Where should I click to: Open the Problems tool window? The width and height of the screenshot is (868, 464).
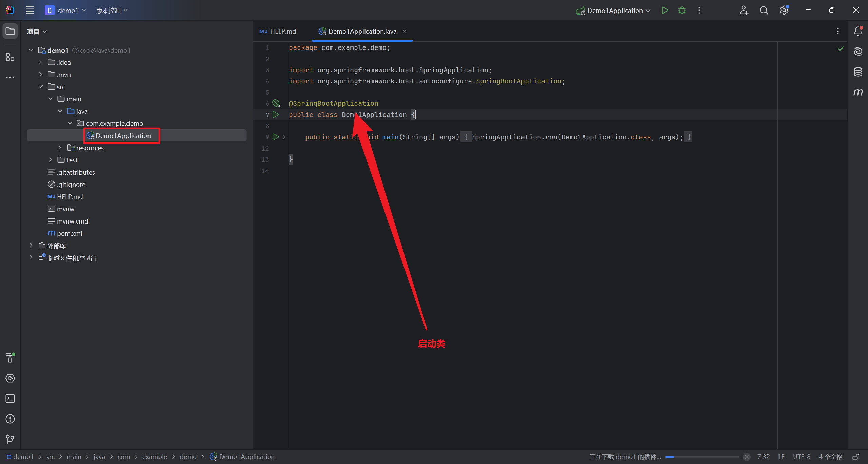pyautogui.click(x=10, y=419)
